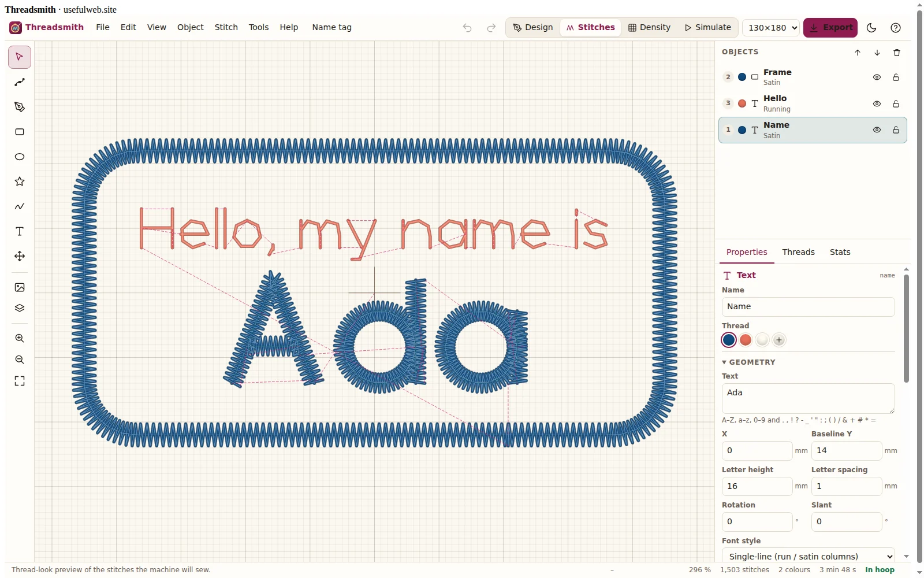Move selected object down in order
This screenshot has width=924, height=578.
(877, 53)
